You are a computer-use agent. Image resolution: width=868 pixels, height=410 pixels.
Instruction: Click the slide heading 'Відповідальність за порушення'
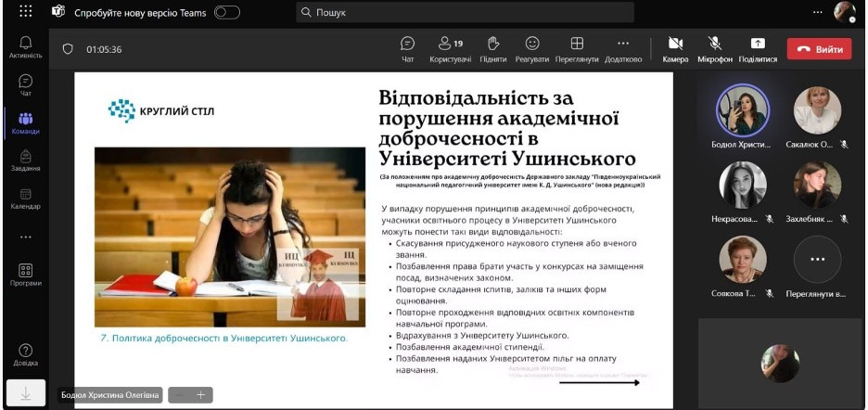(506, 129)
